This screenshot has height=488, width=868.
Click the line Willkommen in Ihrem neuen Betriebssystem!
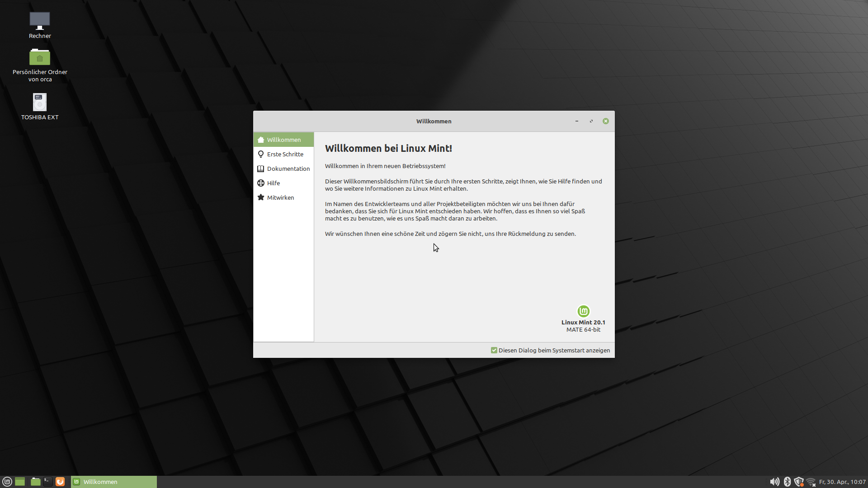tap(385, 166)
